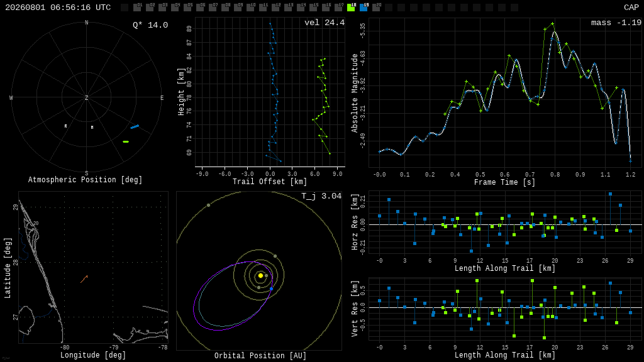Click the Q* 14.0 readout

coord(150,25)
